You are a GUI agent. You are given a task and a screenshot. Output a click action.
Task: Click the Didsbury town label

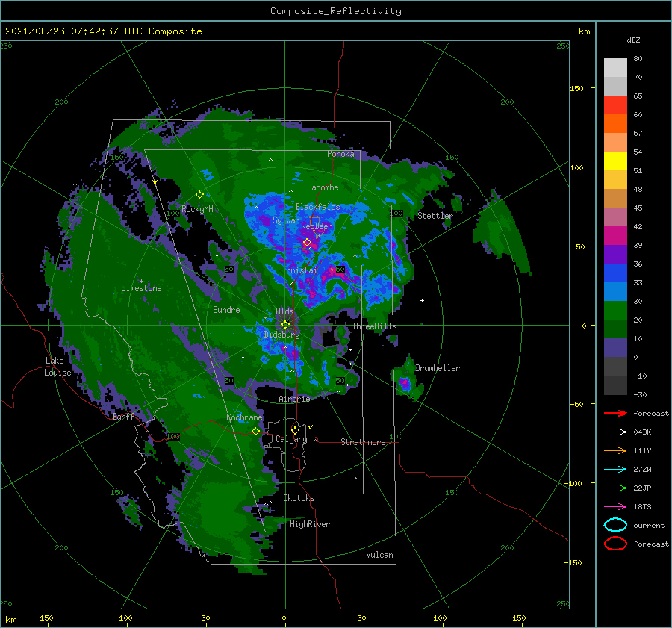click(281, 335)
